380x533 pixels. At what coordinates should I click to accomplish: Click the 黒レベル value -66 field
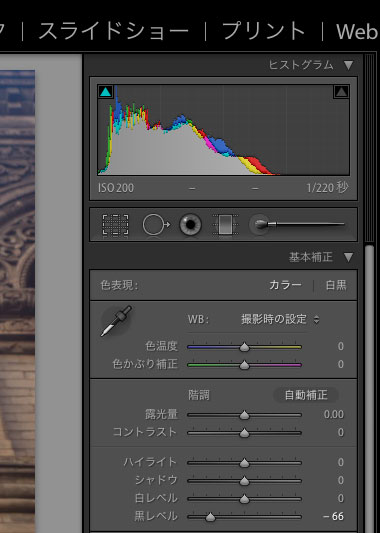coord(333,516)
